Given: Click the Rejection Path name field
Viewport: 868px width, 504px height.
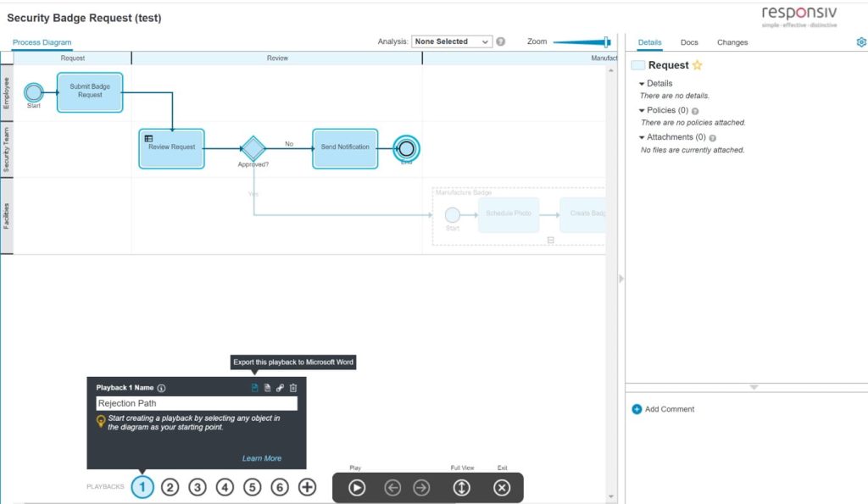Looking at the screenshot, I should 195,402.
